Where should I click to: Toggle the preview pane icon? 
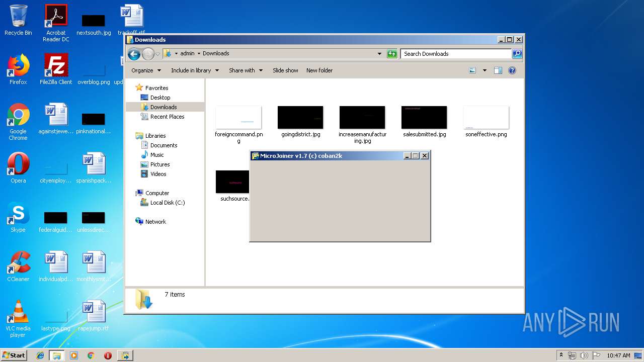point(498,70)
